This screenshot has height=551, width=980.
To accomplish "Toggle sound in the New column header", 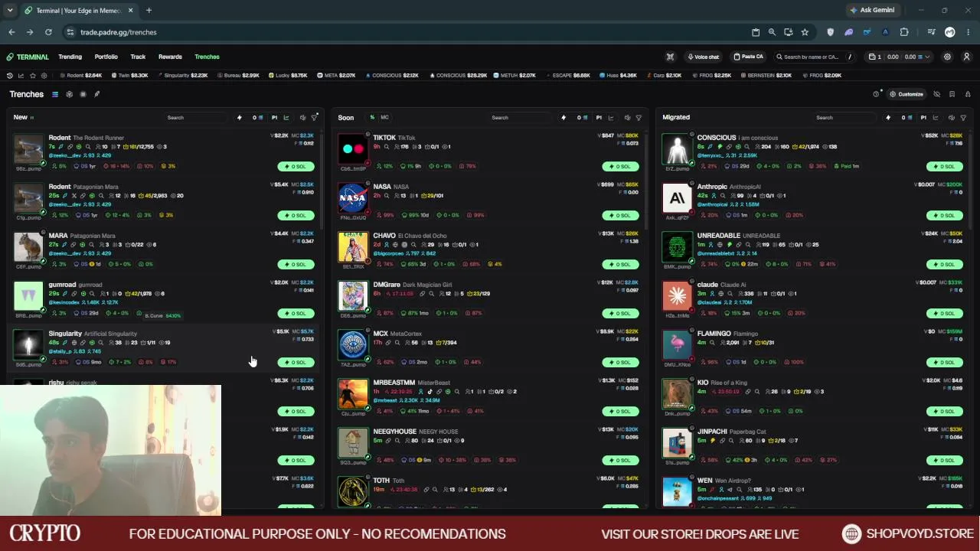I will pyautogui.click(x=302, y=117).
